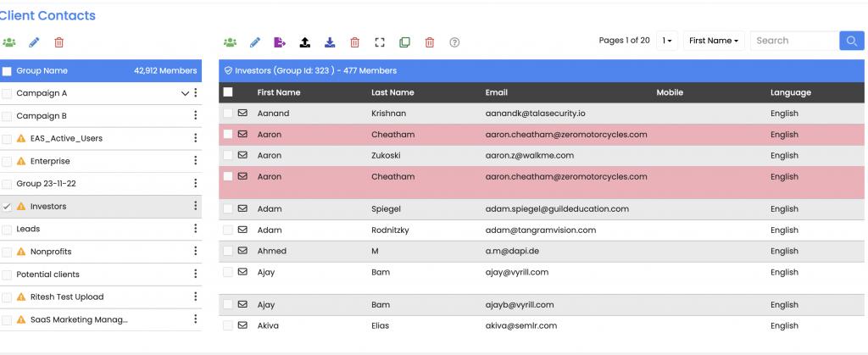Click the fullscreen expand icon in toolbar

tap(380, 42)
